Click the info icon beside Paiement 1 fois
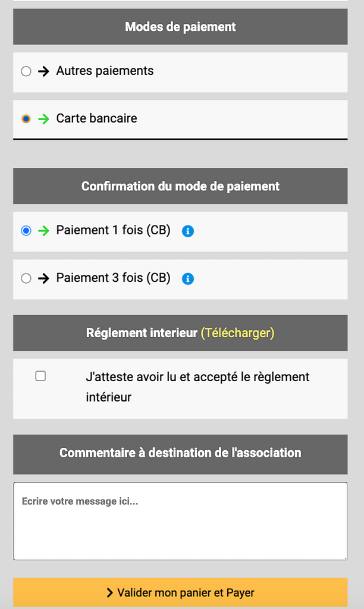 pos(188,231)
